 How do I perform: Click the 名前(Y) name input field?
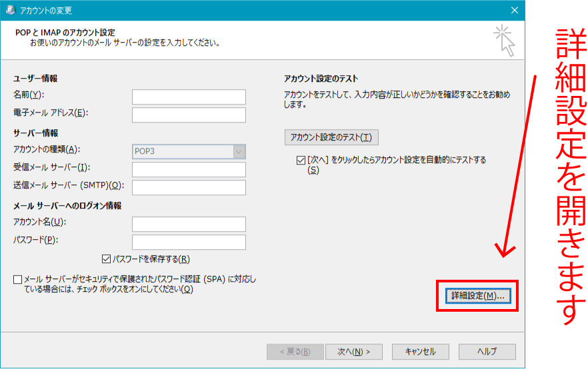189,97
